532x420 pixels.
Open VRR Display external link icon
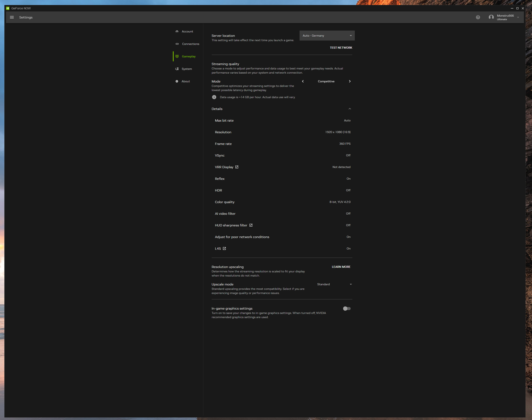point(237,167)
